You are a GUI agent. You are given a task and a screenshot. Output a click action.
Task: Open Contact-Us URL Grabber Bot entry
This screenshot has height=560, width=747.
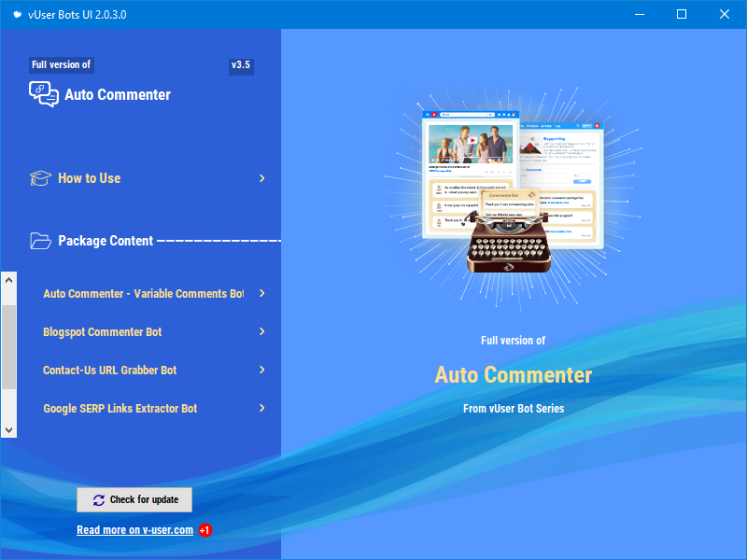tap(109, 370)
